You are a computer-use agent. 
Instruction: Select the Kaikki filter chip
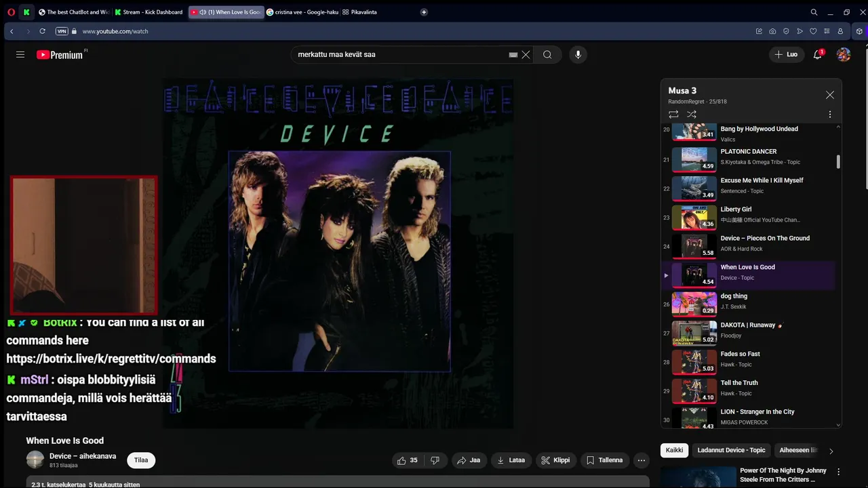coord(675,450)
